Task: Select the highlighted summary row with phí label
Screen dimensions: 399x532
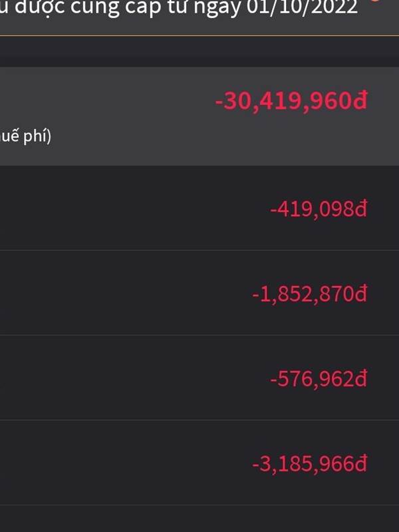Action: [x=199, y=116]
